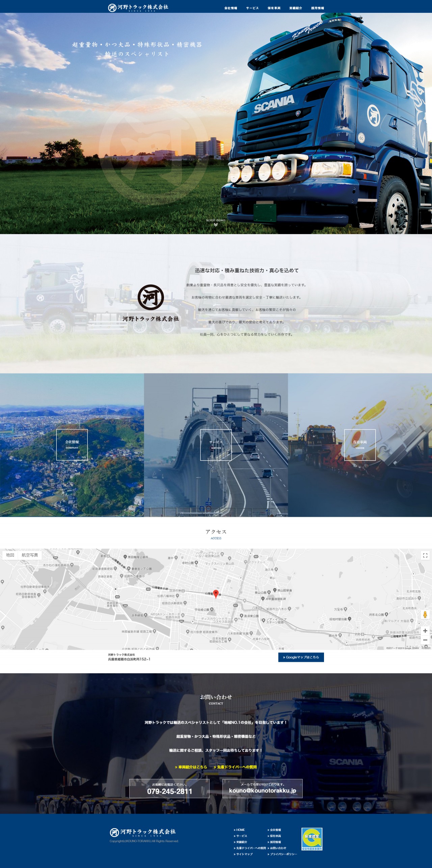Image resolution: width=432 pixels, height=868 pixels.
Task: Open the 会社情報 link in the footer
Action: (x=274, y=830)
